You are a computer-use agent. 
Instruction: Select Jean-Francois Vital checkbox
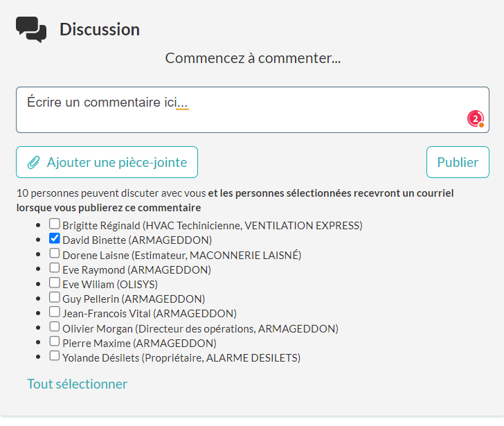click(x=55, y=312)
